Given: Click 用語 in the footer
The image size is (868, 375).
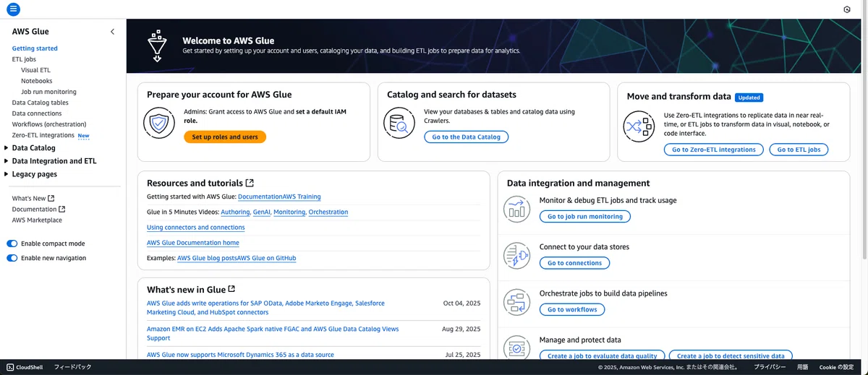Looking at the screenshot, I should [802, 367].
